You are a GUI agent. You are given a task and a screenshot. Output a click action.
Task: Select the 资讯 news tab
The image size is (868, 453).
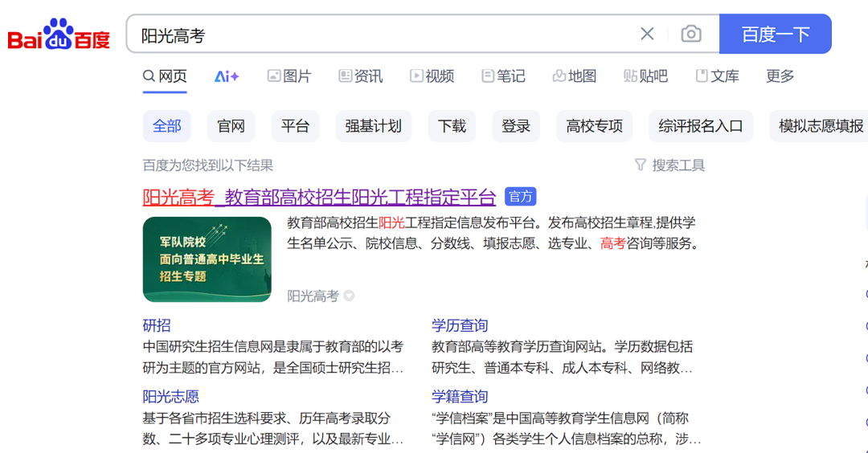tap(360, 76)
